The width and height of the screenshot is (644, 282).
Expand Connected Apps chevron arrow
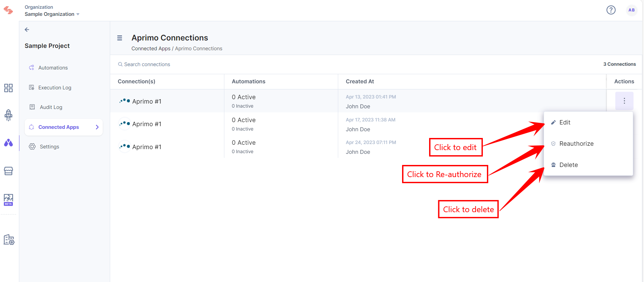97,127
